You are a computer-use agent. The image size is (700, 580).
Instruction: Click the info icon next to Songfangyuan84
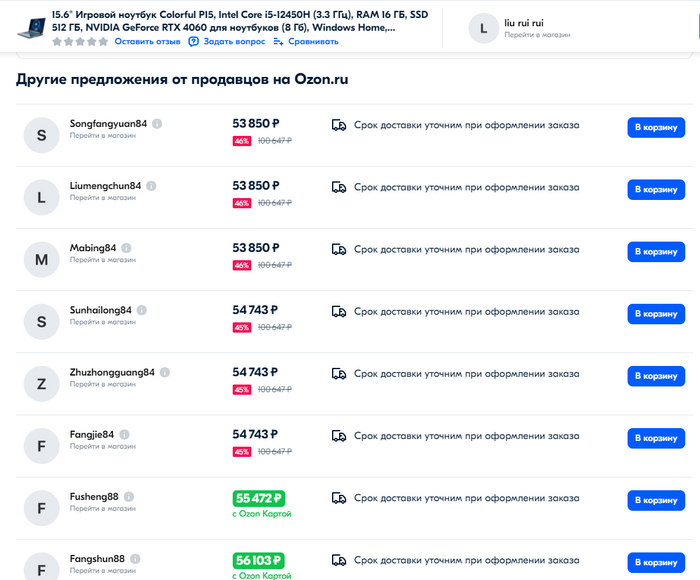(x=157, y=124)
